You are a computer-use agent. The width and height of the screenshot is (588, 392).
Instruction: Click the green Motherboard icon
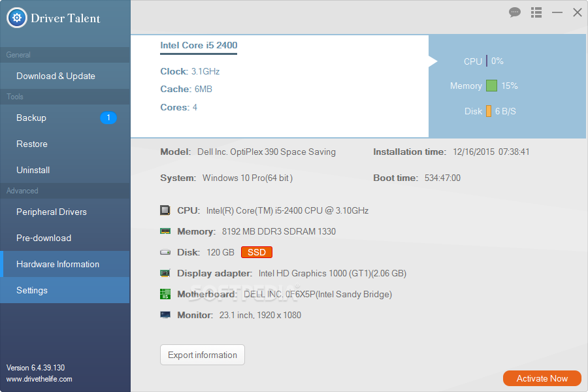point(165,294)
